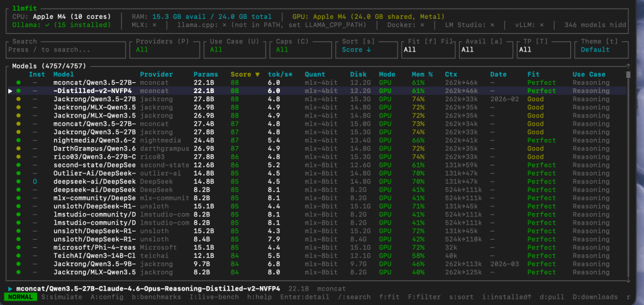Click the Ollama checkmark status in the header
Viewport: 644px width, 305px height.
[48, 25]
